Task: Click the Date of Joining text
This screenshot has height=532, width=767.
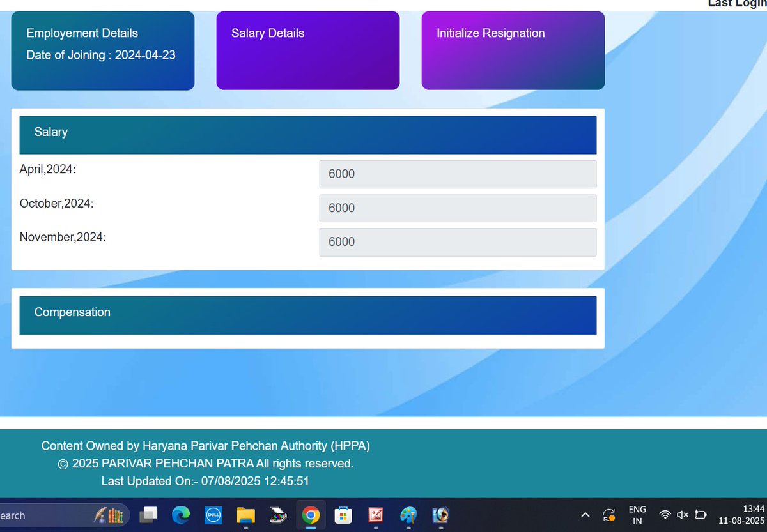Action: pos(101,55)
